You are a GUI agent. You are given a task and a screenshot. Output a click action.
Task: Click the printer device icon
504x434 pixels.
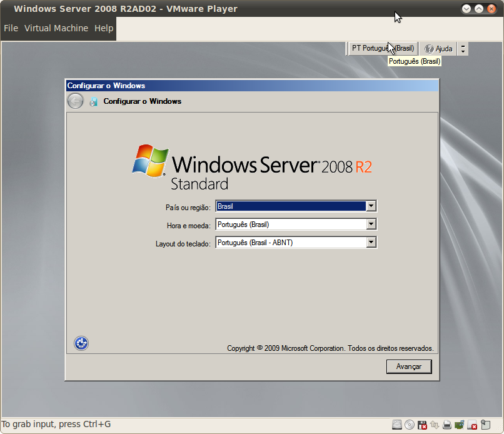coord(447,425)
